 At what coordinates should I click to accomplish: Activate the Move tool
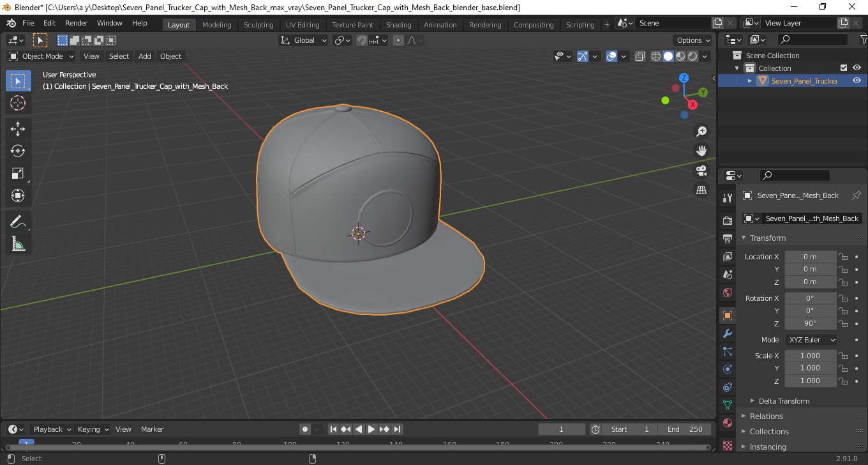point(18,128)
